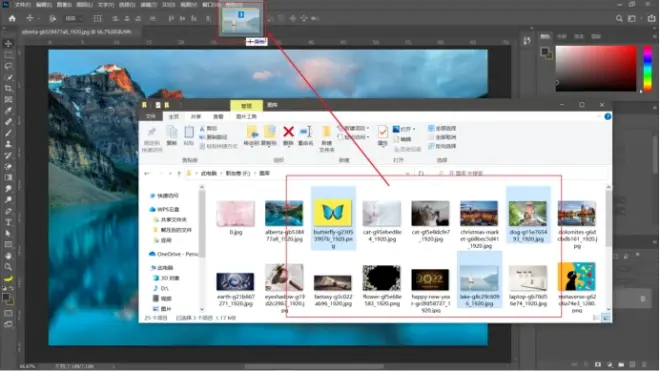
Task: Select the Eraser tool
Action: pos(8,166)
